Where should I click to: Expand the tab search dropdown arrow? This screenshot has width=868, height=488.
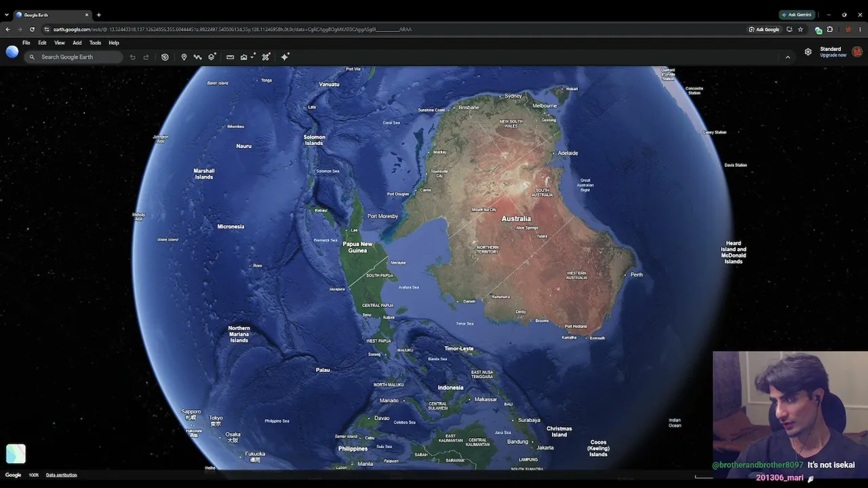pyautogui.click(x=7, y=14)
